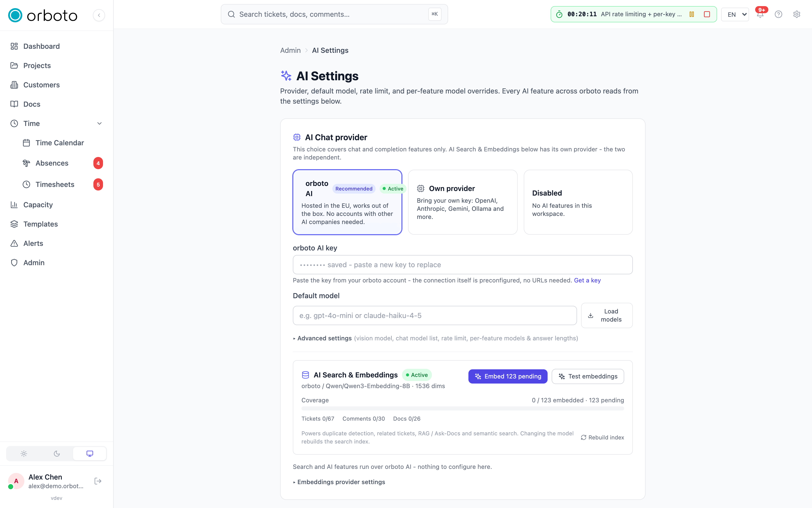This screenshot has height=508, width=812.
Task: Select the Disabled provider card
Action: 578,202
